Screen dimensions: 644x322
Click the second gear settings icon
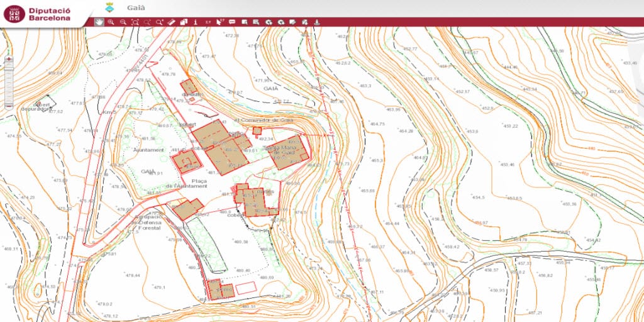[281, 22]
